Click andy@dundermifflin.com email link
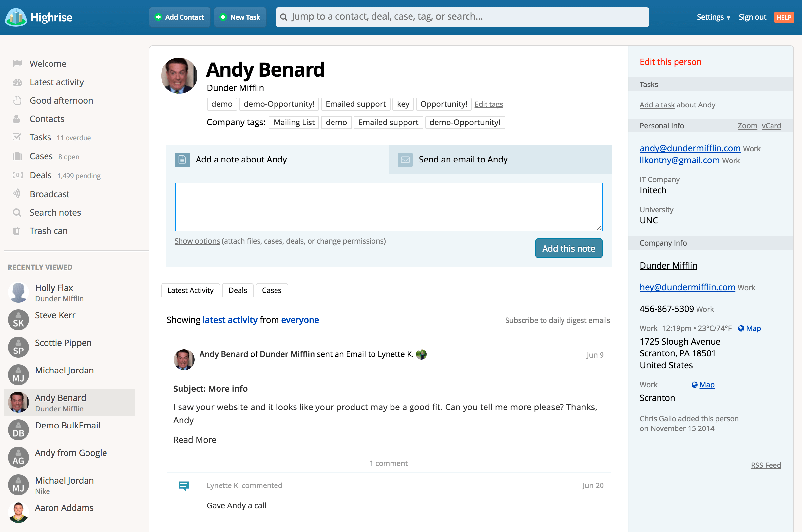802x532 pixels. coord(690,148)
